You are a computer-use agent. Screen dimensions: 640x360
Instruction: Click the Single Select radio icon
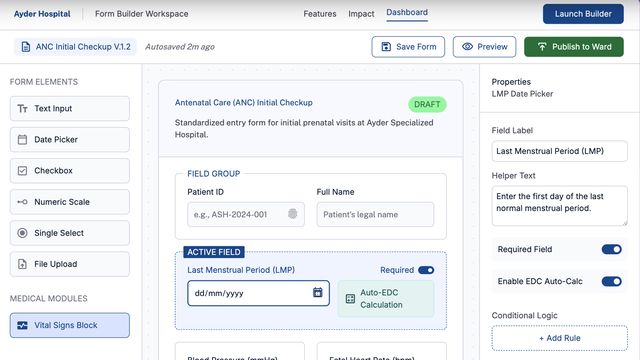[x=22, y=233]
